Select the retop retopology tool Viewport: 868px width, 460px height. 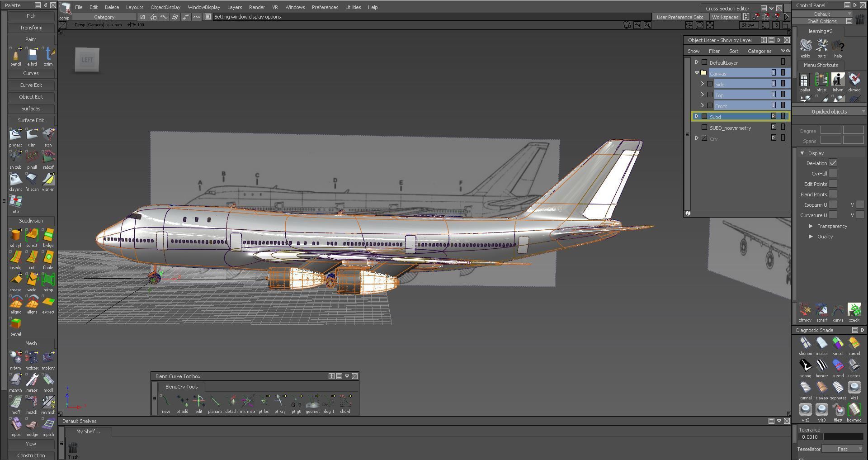coord(48,280)
